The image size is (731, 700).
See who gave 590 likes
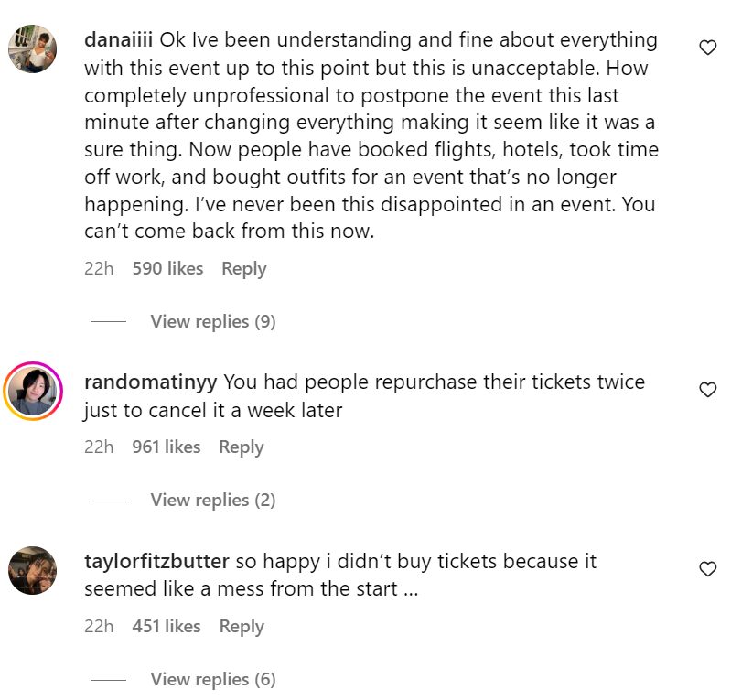(167, 268)
